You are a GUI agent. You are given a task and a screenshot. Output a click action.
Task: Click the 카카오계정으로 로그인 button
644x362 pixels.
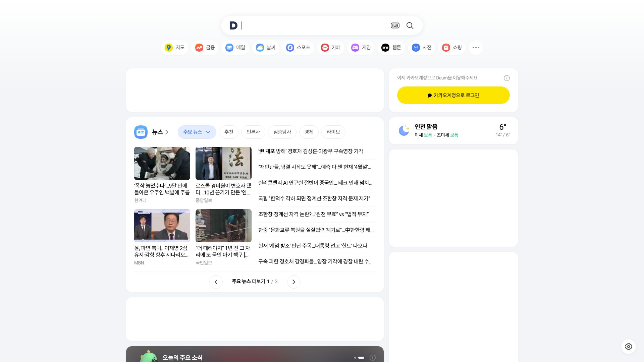453,96
